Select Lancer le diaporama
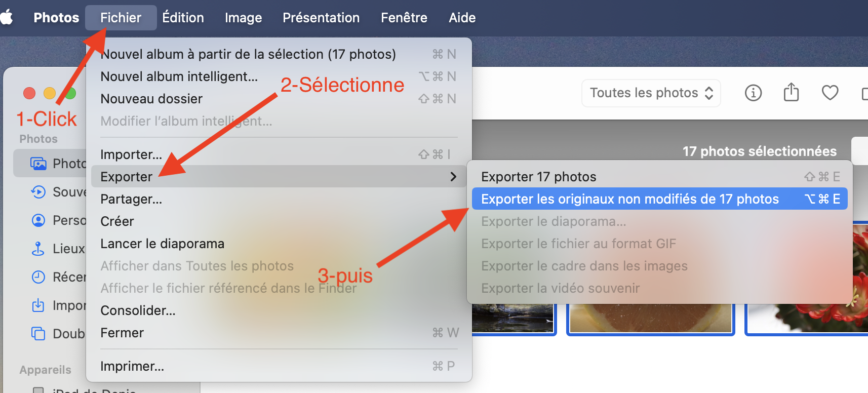 [x=162, y=244]
